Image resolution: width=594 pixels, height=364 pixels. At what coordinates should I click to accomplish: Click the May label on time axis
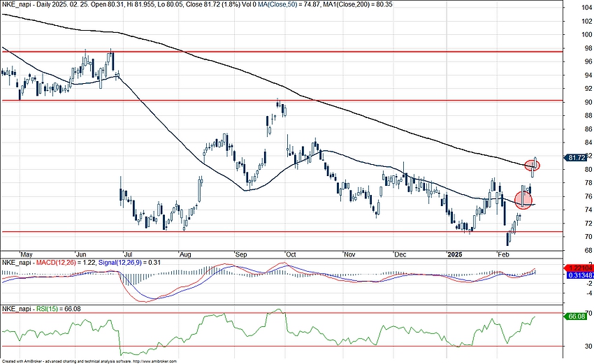point(27,254)
